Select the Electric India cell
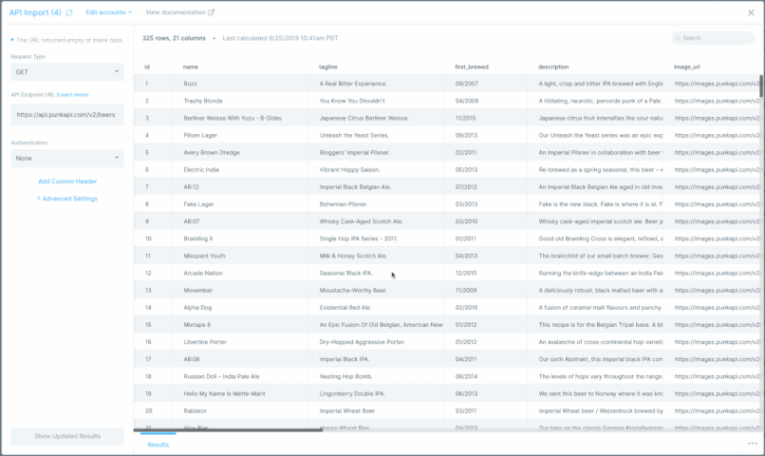Image resolution: width=765 pixels, height=456 pixels. (240, 170)
